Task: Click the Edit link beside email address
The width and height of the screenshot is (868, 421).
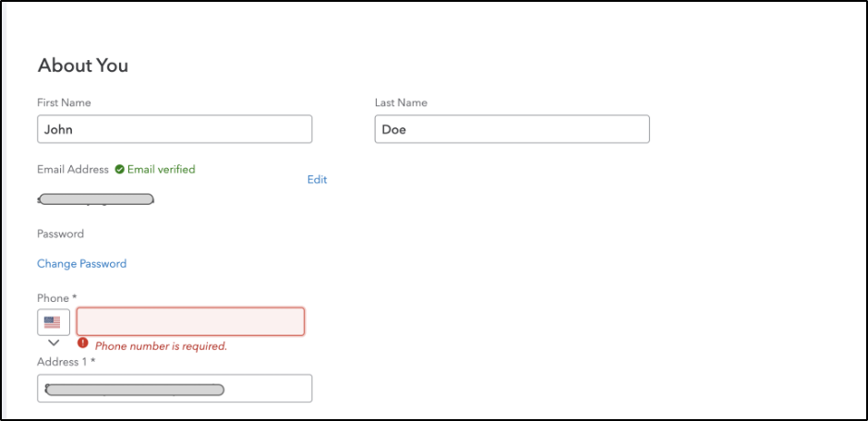Action: coord(318,180)
